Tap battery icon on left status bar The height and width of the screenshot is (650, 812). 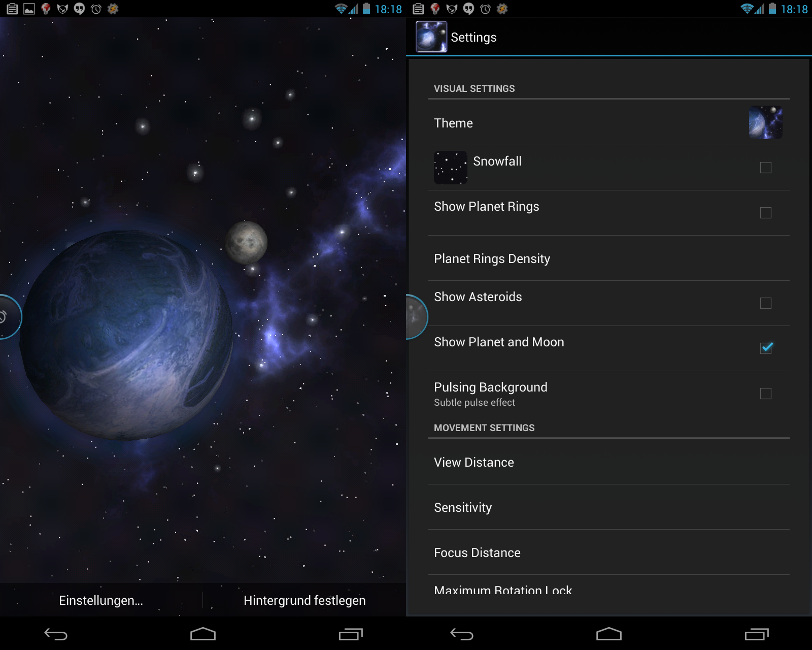click(366, 9)
